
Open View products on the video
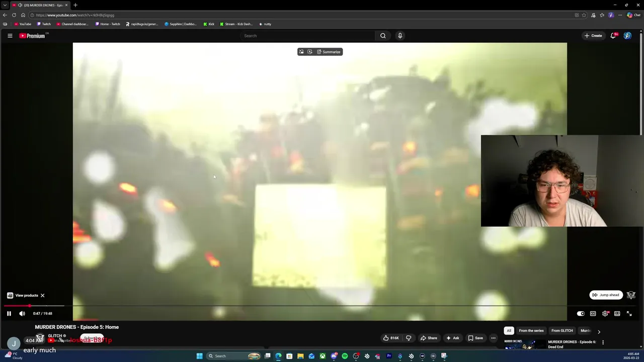pos(23,296)
